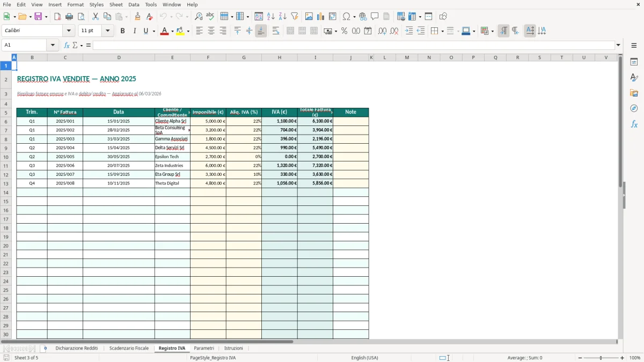
Task: Click the Sort Ascending icon
Action: pyautogui.click(x=271, y=17)
